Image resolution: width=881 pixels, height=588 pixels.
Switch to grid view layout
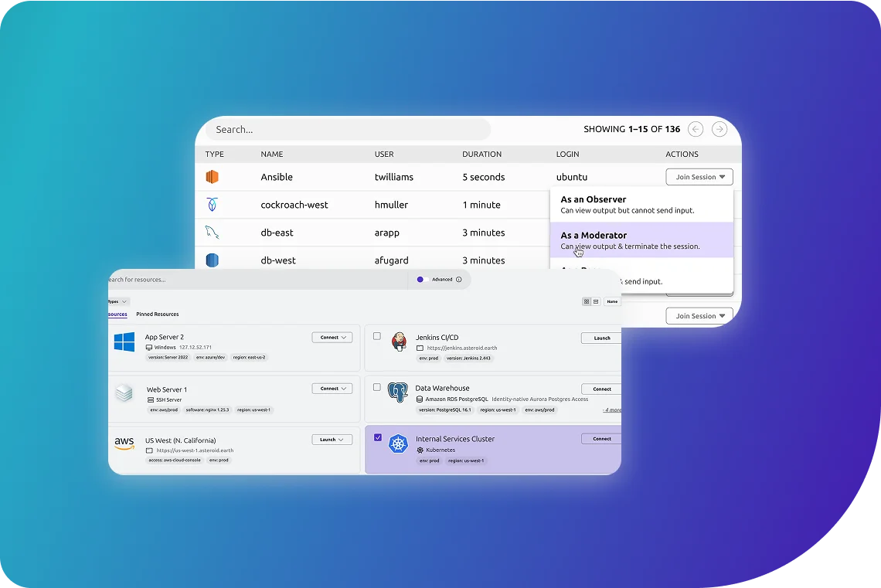587,301
